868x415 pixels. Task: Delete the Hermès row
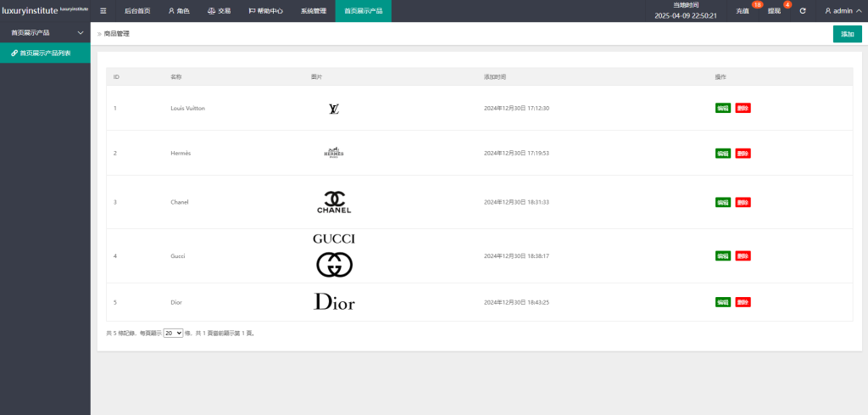click(x=743, y=153)
